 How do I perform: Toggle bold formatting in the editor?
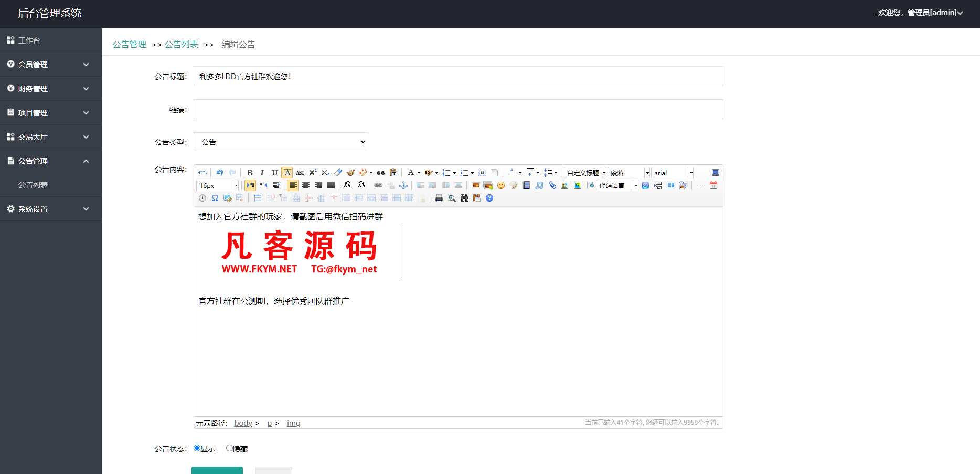pyautogui.click(x=249, y=172)
